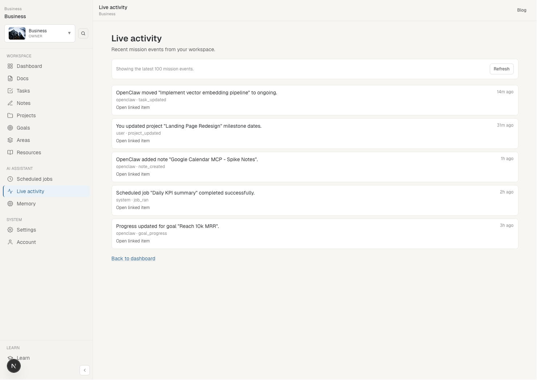Open linked item for the Daily KPI job
This screenshot has width=537, height=392.
tap(133, 208)
